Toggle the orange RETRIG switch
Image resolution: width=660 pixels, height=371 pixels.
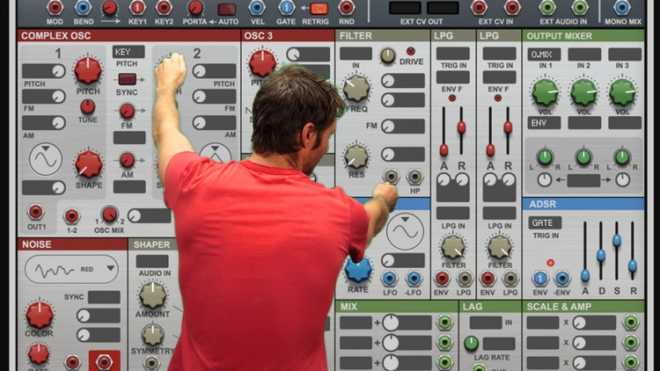tap(319, 8)
